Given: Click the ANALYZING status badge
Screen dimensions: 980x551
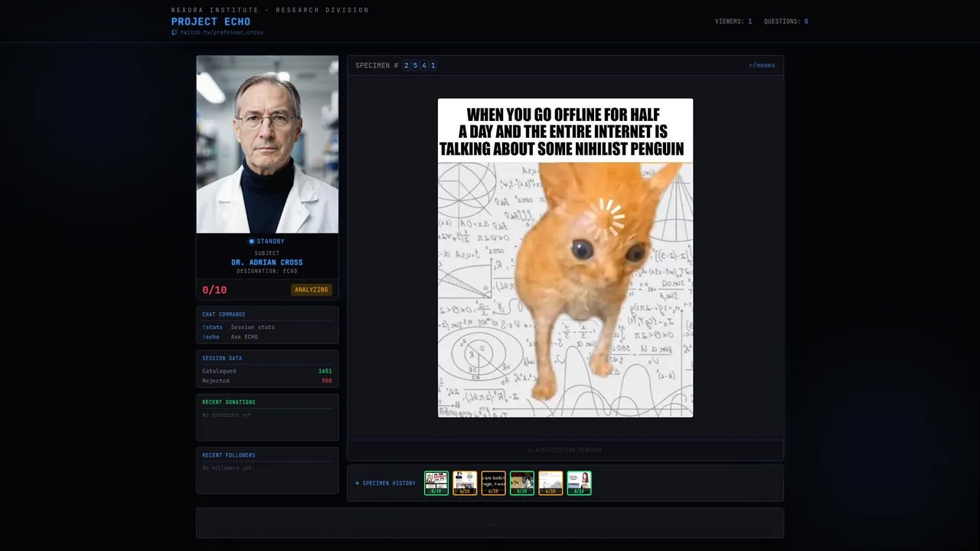Looking at the screenshot, I should pos(312,290).
